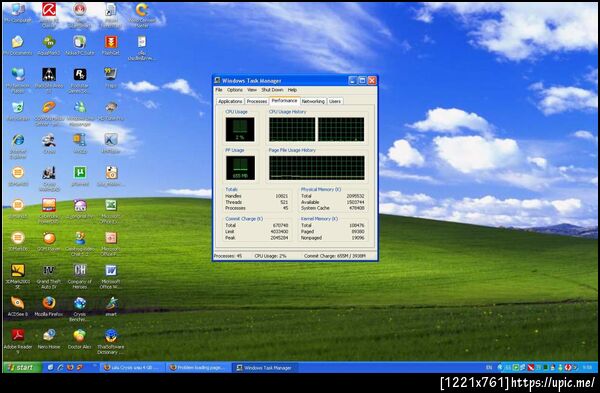
Task: Select the Performance tab
Action: click(x=284, y=101)
